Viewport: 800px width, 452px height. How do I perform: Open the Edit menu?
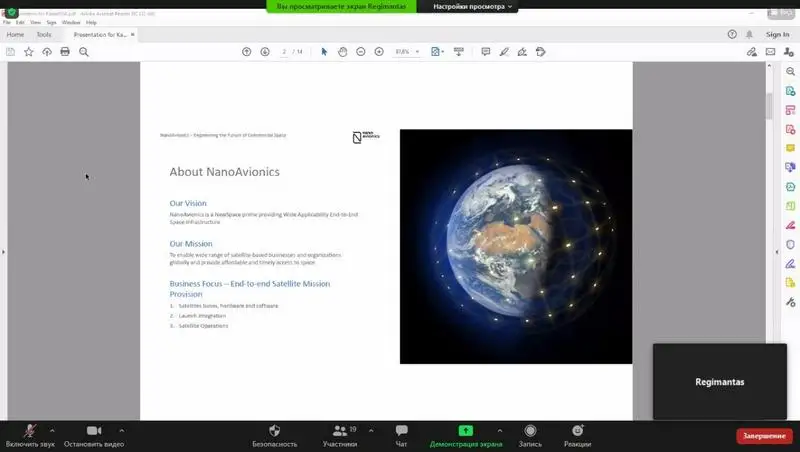click(x=20, y=22)
